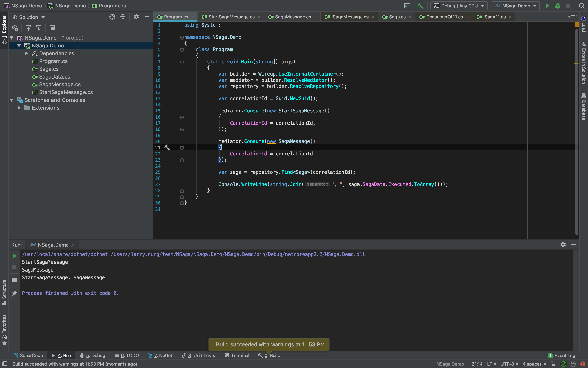Image resolution: width=588 pixels, height=368 pixels.
Task: Click the editor vertical scrollbar
Action: pyautogui.click(x=576, y=131)
